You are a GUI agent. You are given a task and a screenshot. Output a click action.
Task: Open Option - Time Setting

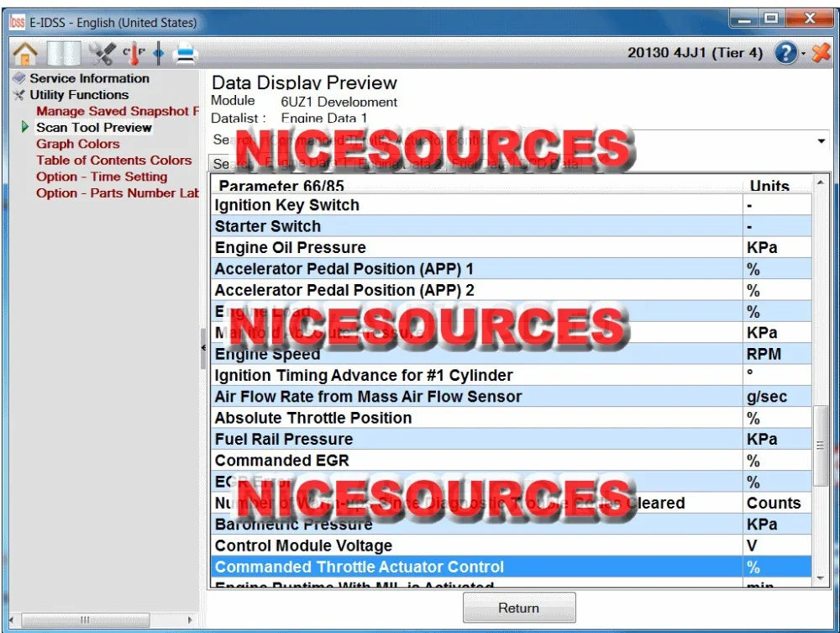[x=102, y=177]
